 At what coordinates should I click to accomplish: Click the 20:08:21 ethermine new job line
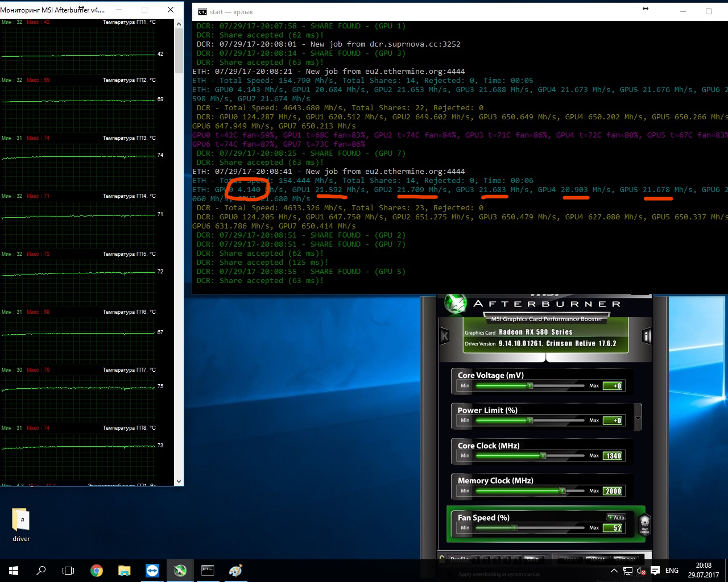click(x=329, y=72)
